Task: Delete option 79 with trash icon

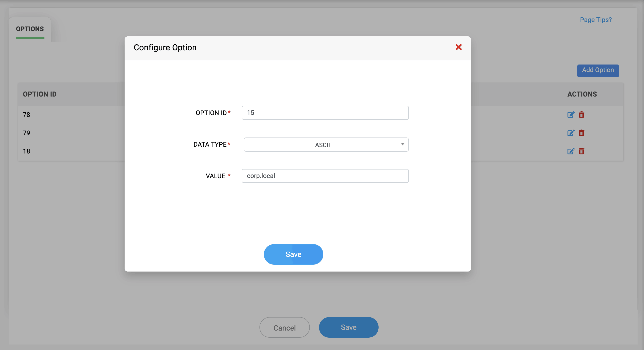Action: click(x=581, y=133)
